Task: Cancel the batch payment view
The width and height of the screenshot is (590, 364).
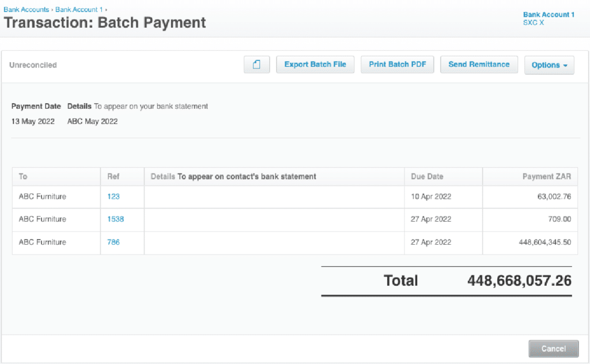Action: (x=553, y=348)
